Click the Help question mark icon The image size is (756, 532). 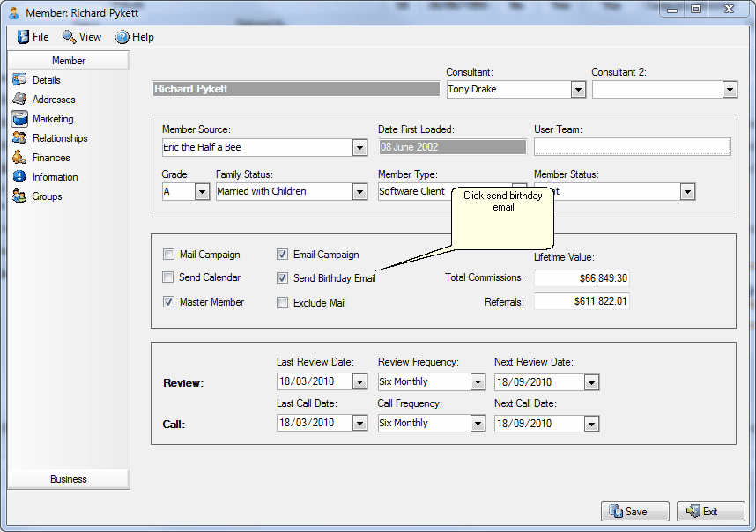click(122, 37)
